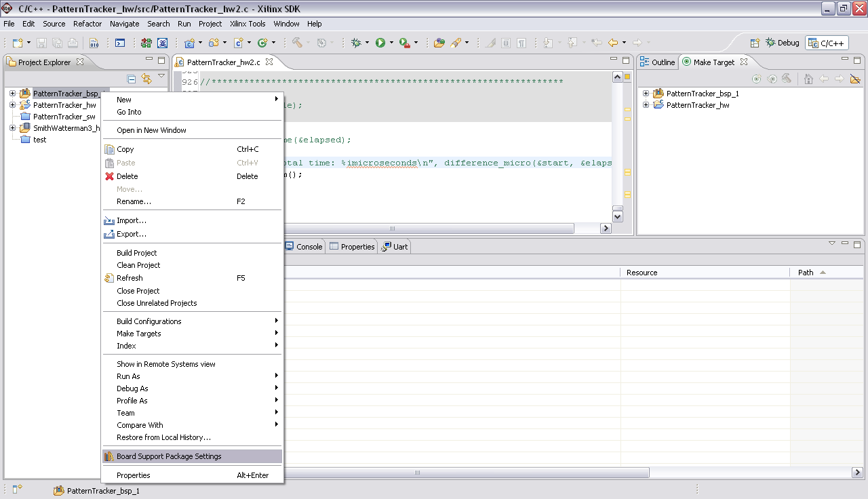The image size is (868, 499).
Task: Open the Navigate menu
Action: click(124, 24)
